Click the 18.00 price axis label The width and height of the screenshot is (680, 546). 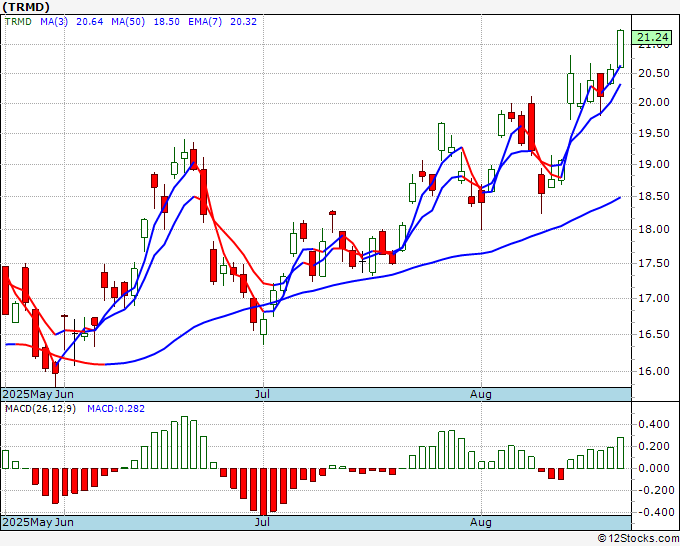tap(654, 229)
